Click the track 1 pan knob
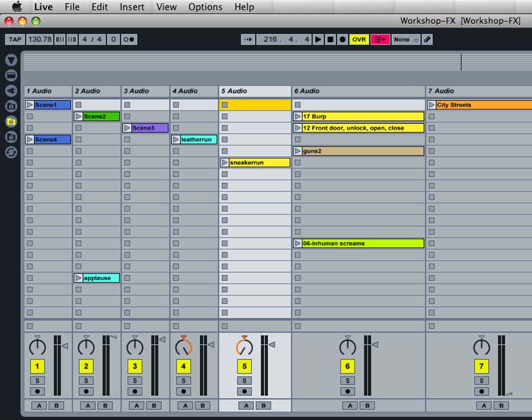Image resolution: width=532 pixels, height=420 pixels. (x=37, y=347)
